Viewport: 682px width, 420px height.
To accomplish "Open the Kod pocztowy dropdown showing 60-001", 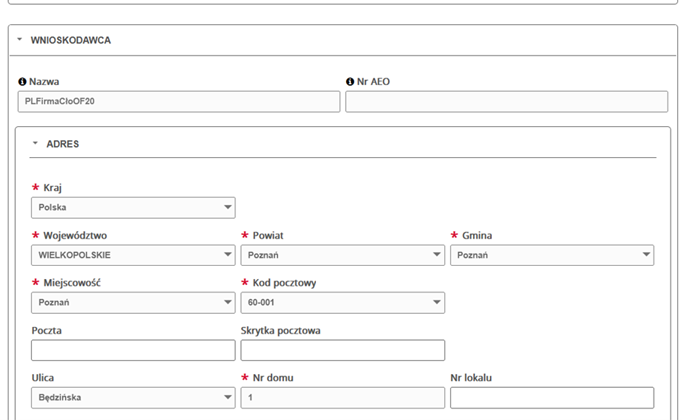I will (x=343, y=303).
